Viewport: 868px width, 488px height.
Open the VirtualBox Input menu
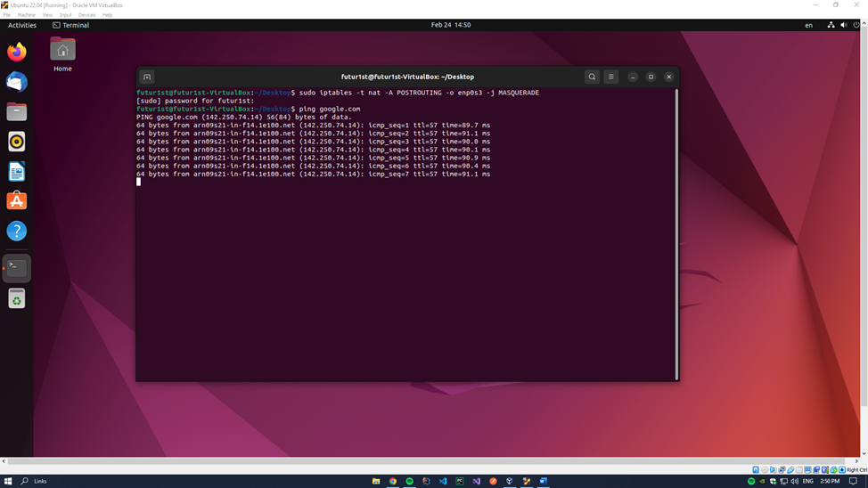tap(65, 15)
